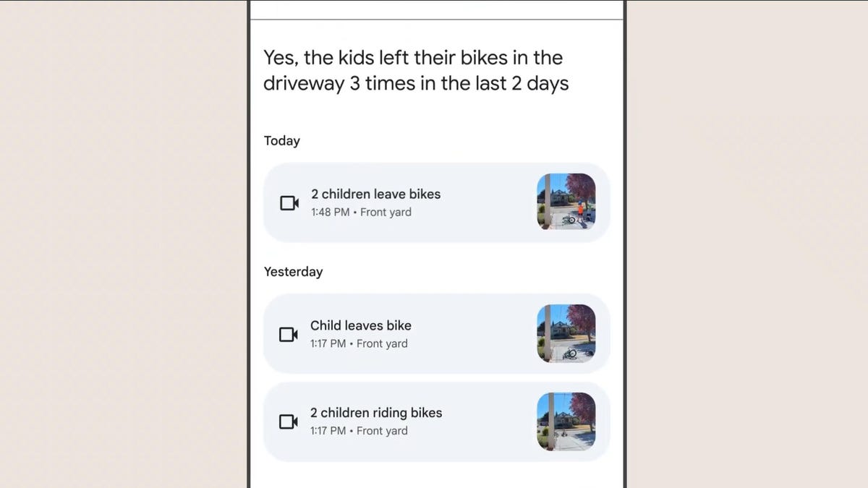Viewport: 868px width, 488px height.
Task: Click the thumbnail of today's bike event
Action: pyautogui.click(x=567, y=202)
